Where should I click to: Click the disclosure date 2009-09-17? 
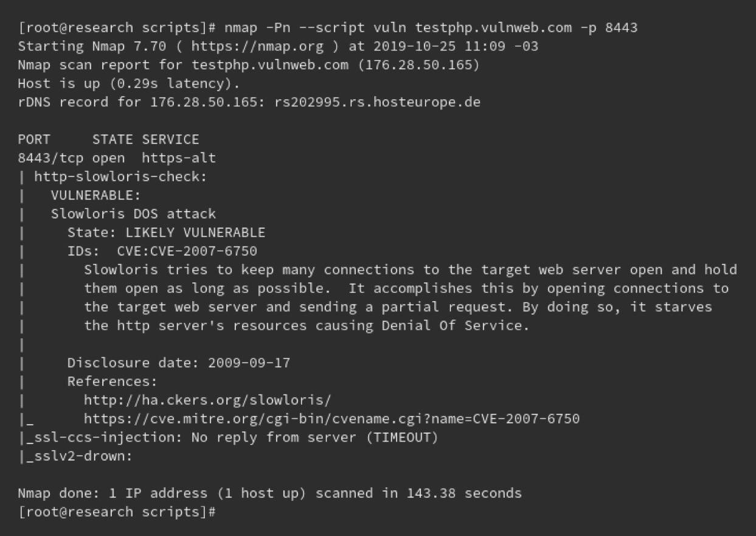tap(249, 363)
